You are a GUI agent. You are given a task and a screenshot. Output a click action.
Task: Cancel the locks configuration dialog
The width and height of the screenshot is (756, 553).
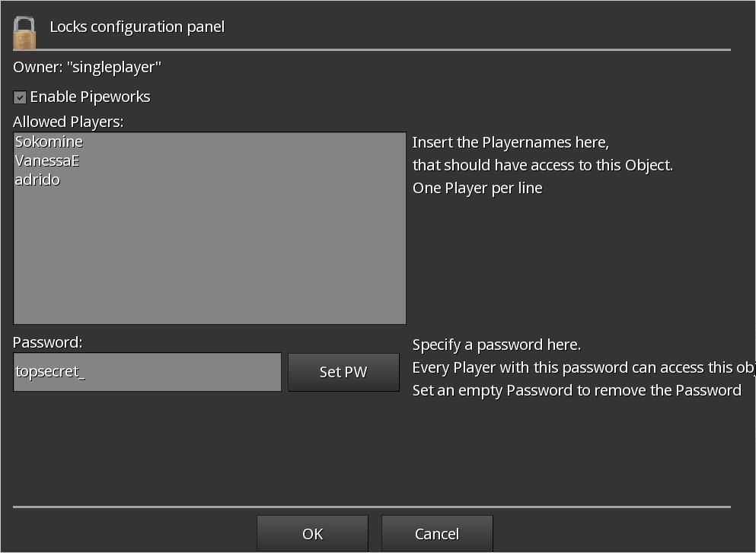pyautogui.click(x=437, y=534)
